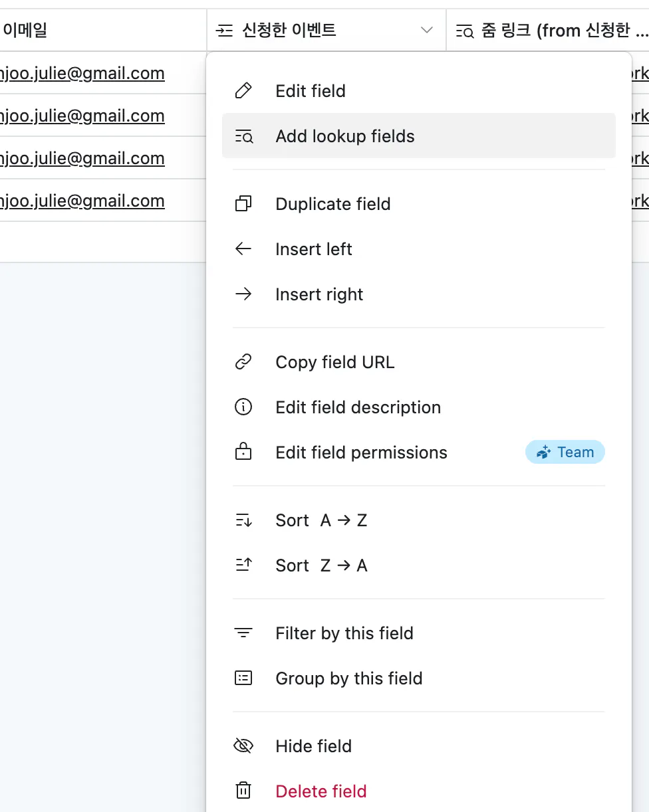Click the info circle icon for field description

244,407
